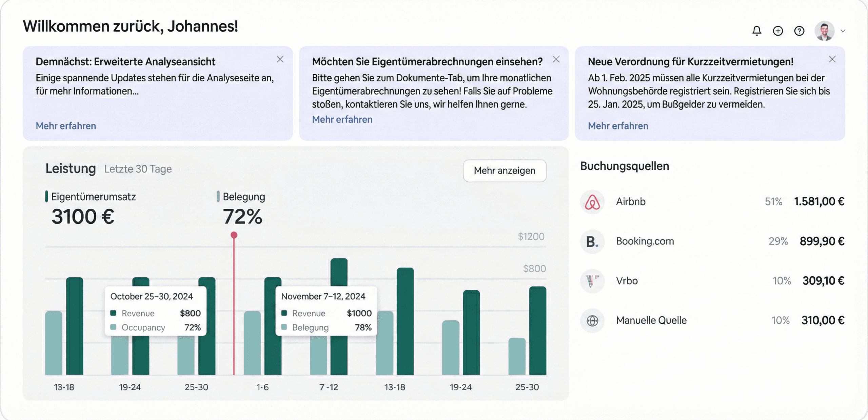
Task: Open the notifications bell icon
Action: tap(756, 31)
